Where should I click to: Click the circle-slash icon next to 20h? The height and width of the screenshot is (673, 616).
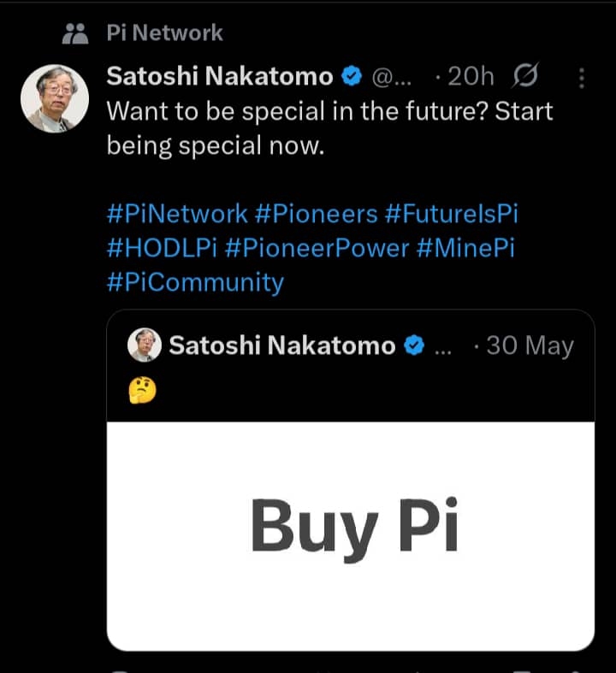click(x=523, y=77)
